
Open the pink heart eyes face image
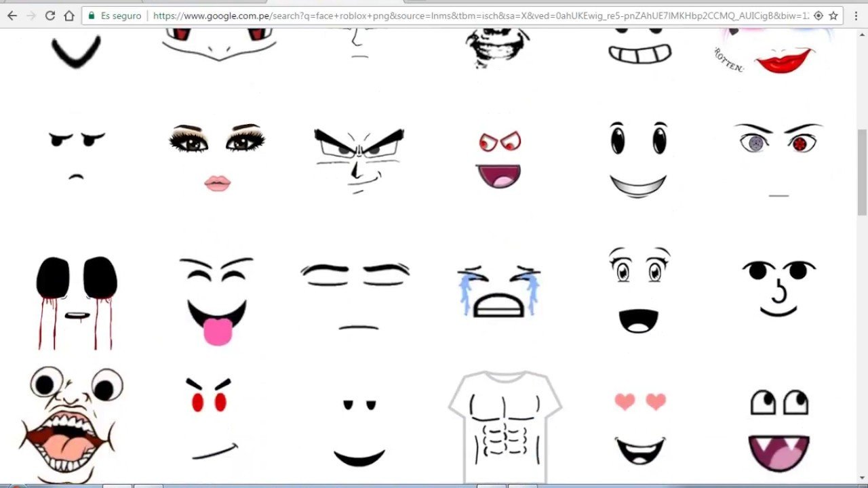point(640,428)
